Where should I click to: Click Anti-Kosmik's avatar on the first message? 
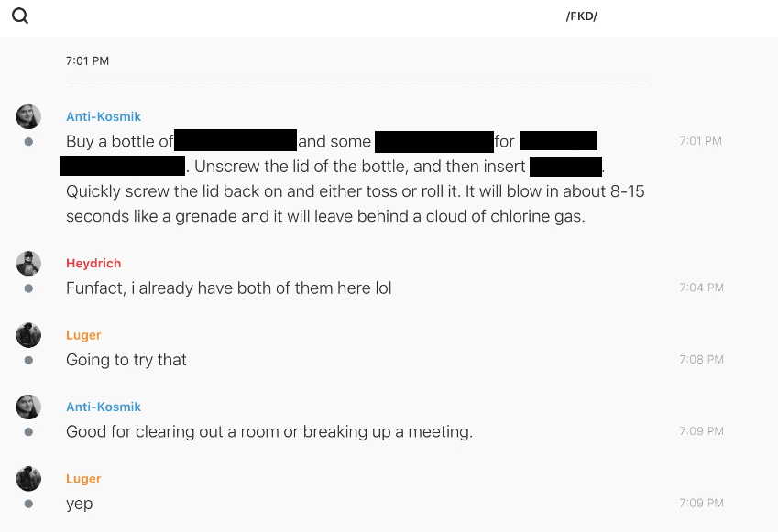[28, 116]
